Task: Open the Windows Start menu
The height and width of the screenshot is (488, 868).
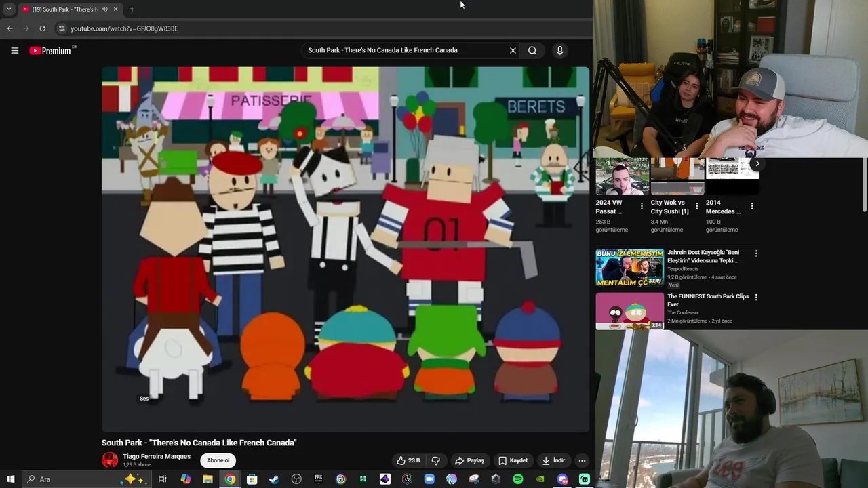Action: pyautogui.click(x=10, y=479)
